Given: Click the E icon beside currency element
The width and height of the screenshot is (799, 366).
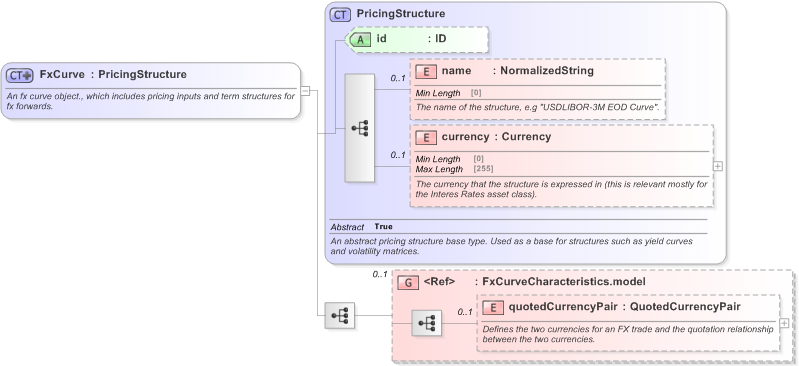Looking at the screenshot, I should pos(426,137).
